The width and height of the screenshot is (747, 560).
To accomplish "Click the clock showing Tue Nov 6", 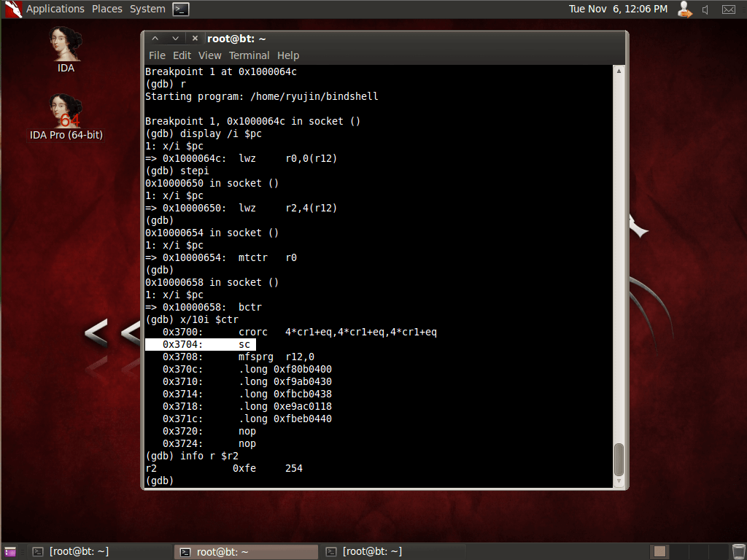I will (x=618, y=9).
